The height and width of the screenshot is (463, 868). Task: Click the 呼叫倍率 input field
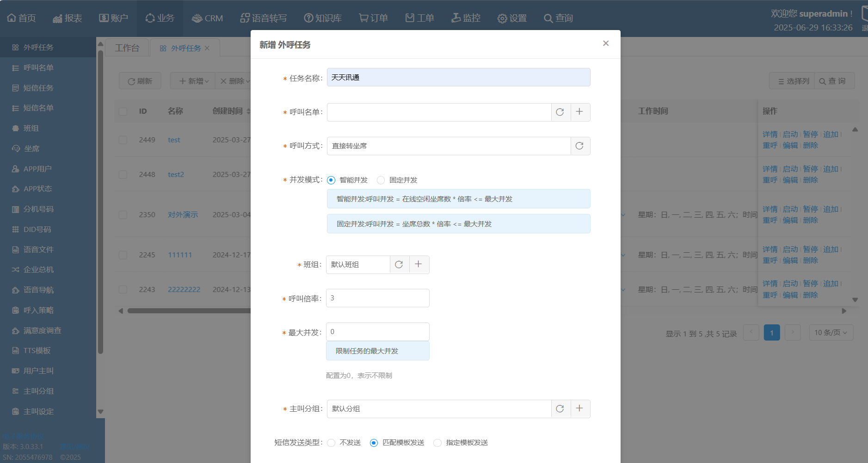(377, 299)
